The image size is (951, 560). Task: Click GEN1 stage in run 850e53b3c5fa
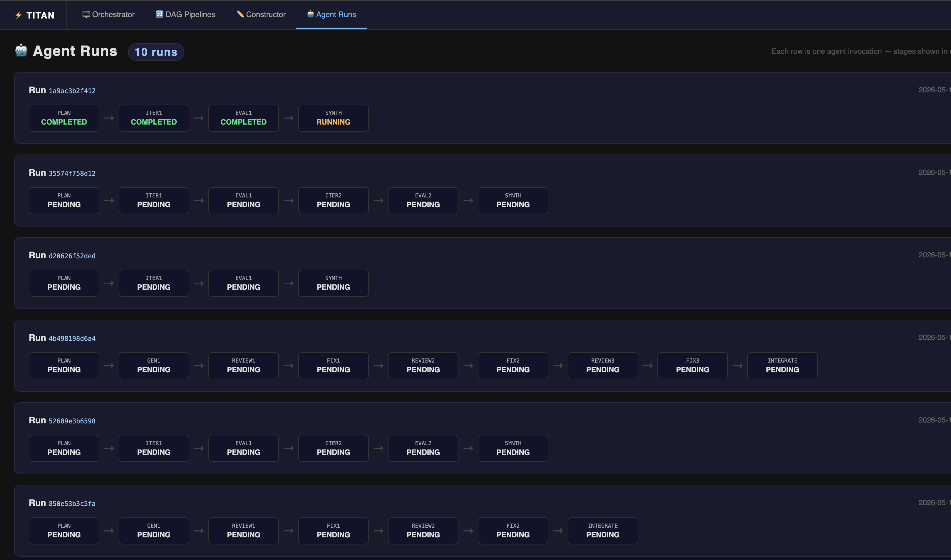click(154, 531)
